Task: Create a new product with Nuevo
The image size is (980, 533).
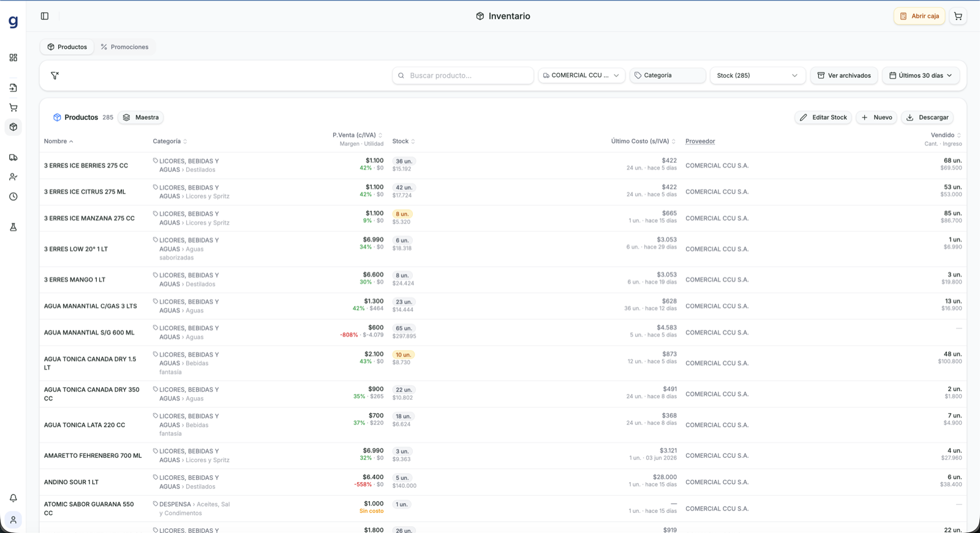Action: coord(876,117)
